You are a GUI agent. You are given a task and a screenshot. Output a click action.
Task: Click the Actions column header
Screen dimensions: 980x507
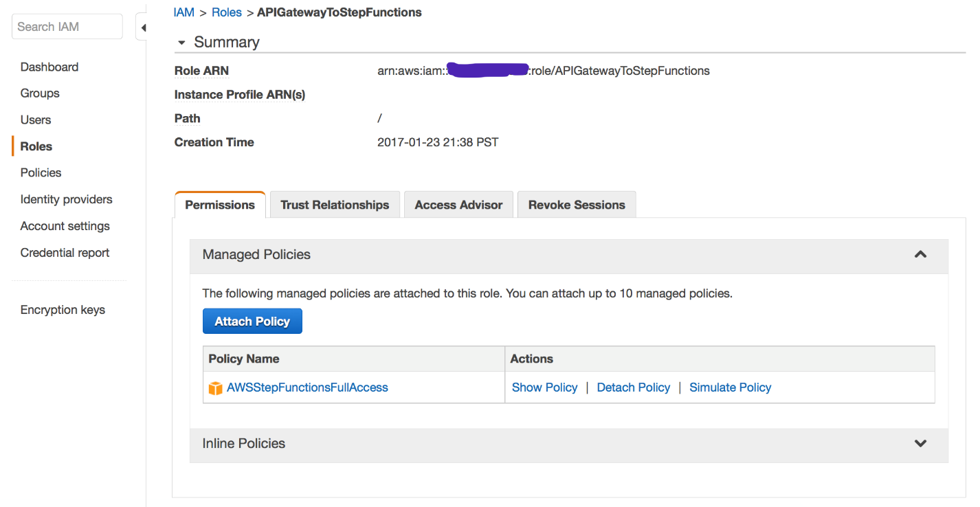coord(532,359)
